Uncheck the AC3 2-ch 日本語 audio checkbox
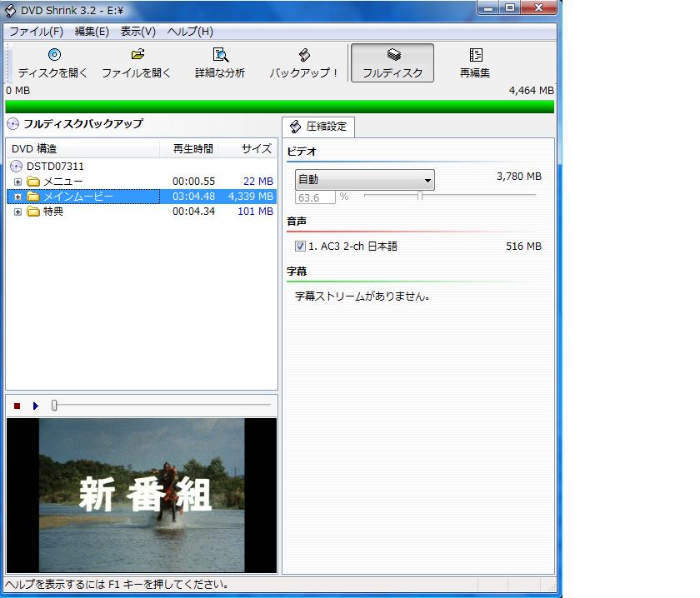The width and height of the screenshot is (700, 598). [301, 247]
